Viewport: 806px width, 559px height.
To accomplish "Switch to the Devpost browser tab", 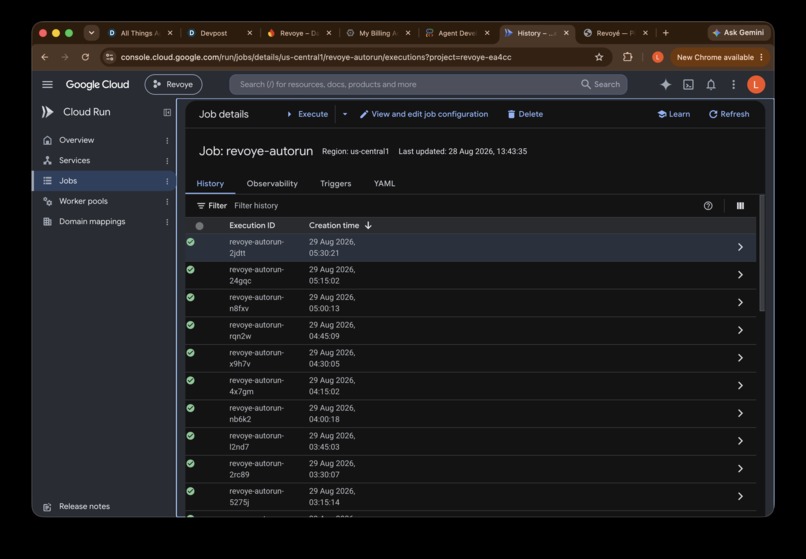I will click(x=214, y=33).
